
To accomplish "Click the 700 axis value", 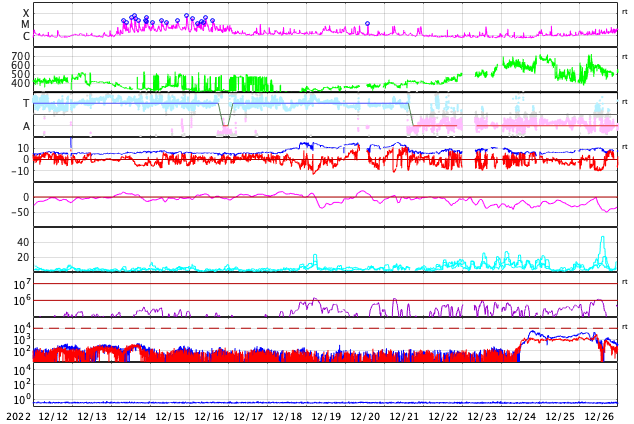I will (21, 56).
